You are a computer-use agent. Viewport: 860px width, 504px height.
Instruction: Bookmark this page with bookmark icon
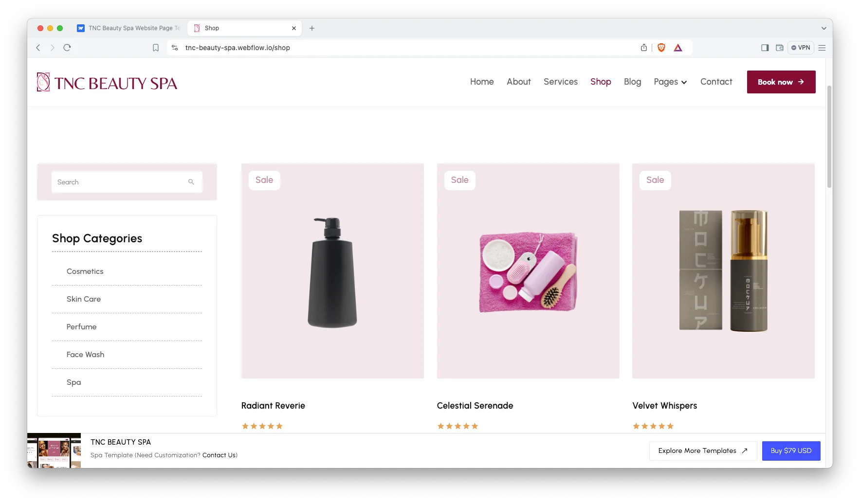(156, 48)
